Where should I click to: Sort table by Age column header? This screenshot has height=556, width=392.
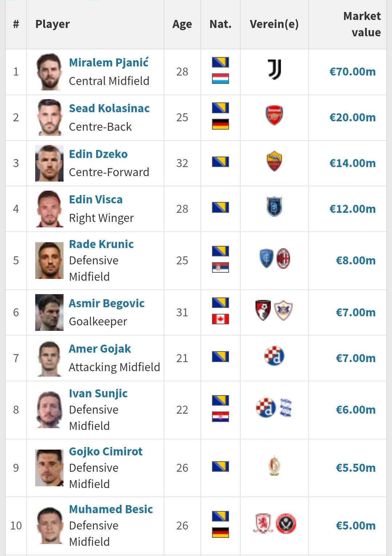(x=182, y=24)
